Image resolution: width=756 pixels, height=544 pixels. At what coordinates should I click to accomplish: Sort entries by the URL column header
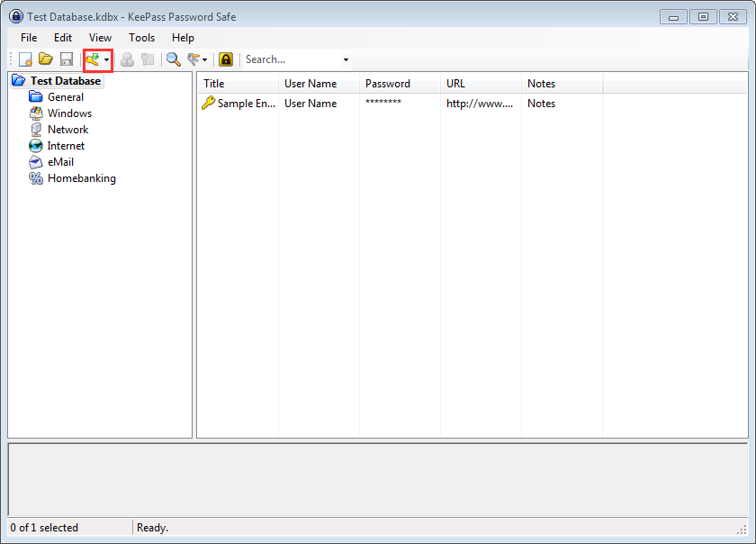(x=481, y=84)
